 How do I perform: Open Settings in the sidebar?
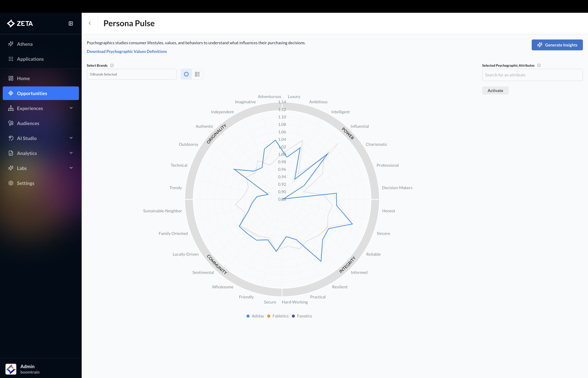(41, 183)
